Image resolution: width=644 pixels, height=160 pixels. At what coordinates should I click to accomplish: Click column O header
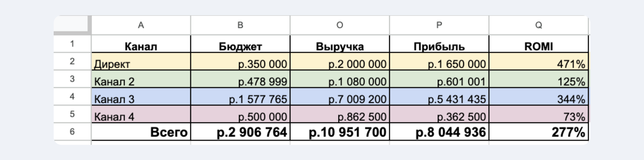[x=340, y=25]
